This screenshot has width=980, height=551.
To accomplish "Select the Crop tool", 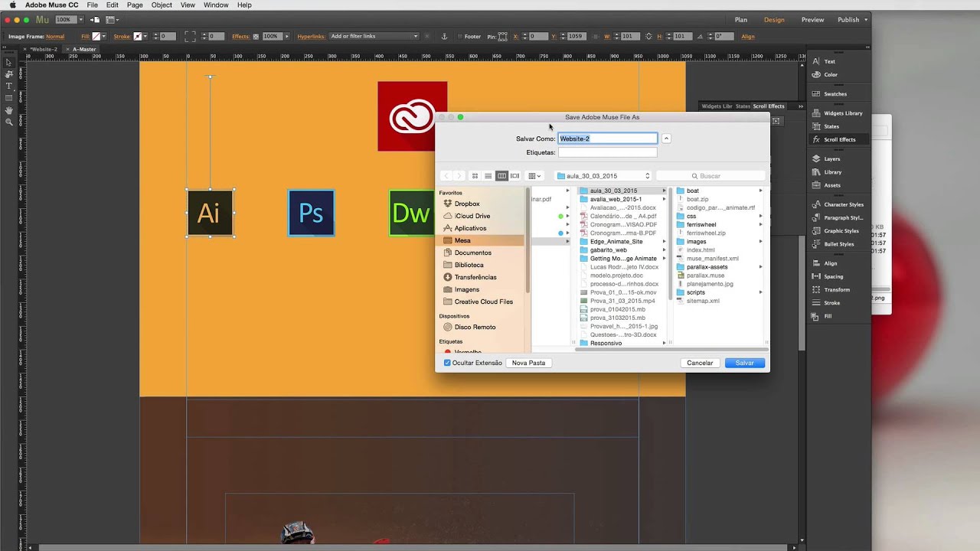I will point(8,74).
